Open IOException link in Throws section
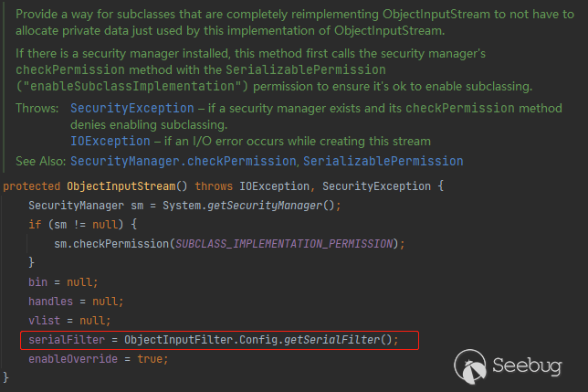This screenshot has width=588, height=392. 110,141
